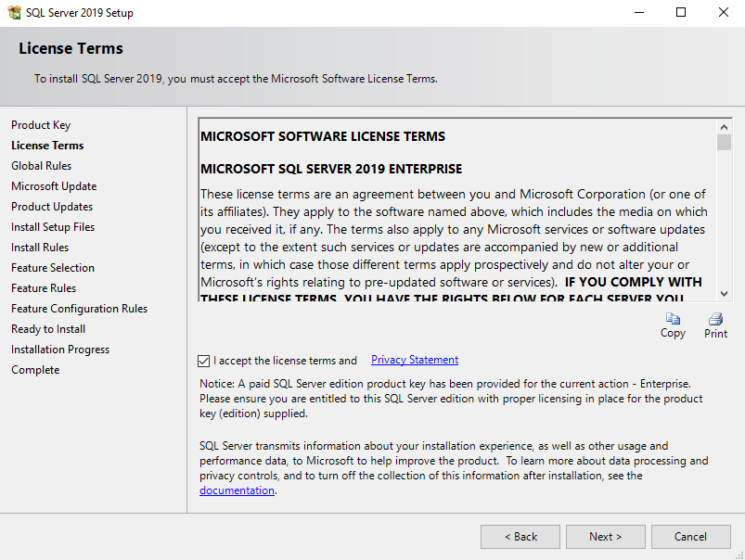745x560 pixels.
Task: Select the License Terms step currently highlighted
Action: (47, 145)
